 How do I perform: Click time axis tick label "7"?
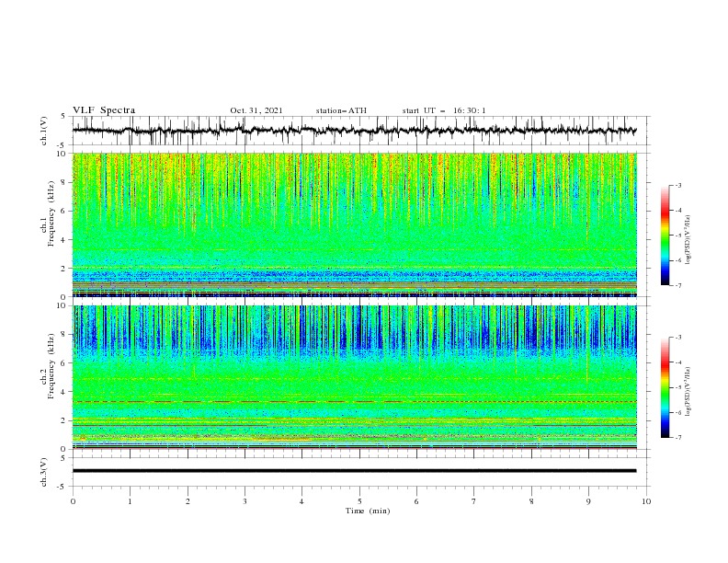(474, 501)
